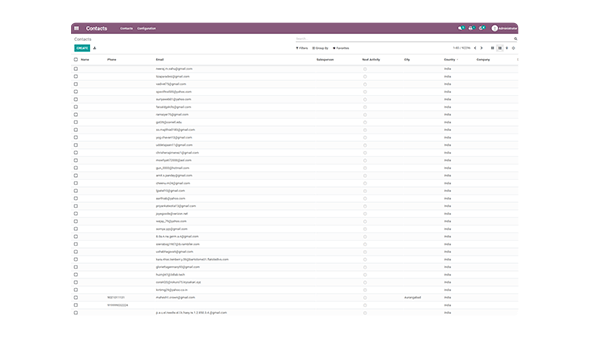Check the verizon.net contact row checkbox
590x360 pixels.
click(76, 214)
